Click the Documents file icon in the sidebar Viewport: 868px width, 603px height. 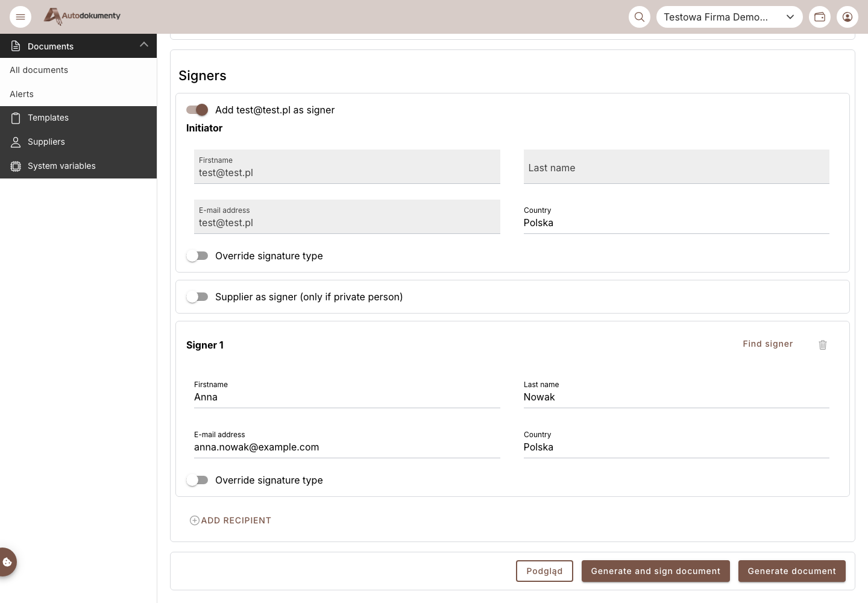16,46
